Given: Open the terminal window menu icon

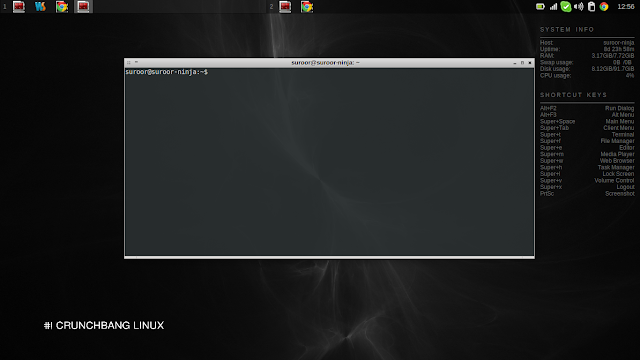Looking at the screenshot, I should (x=129, y=62).
